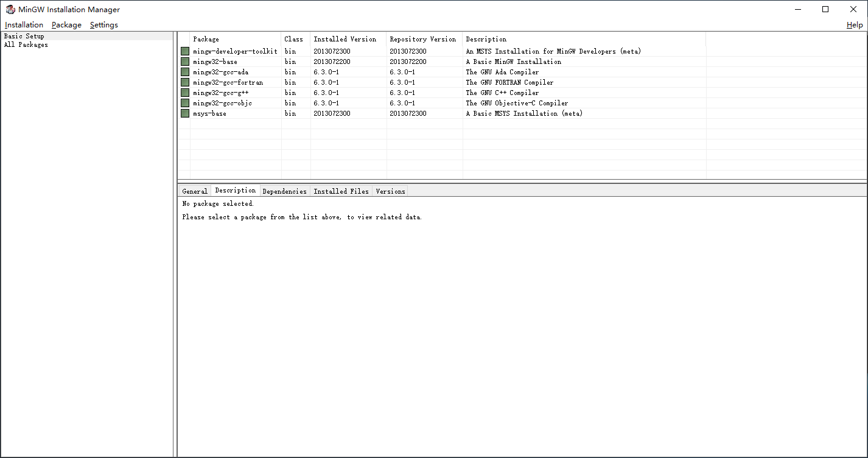Click the mingw-developer-toolkit package status box
868x458 pixels.
[x=185, y=51]
